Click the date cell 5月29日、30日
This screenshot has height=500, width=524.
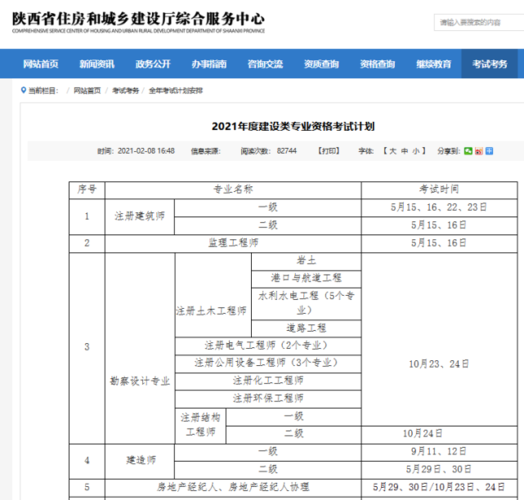439,470
